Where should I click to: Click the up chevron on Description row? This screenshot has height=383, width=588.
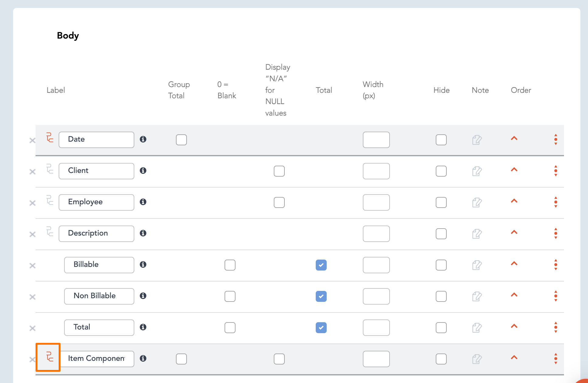[x=514, y=232]
